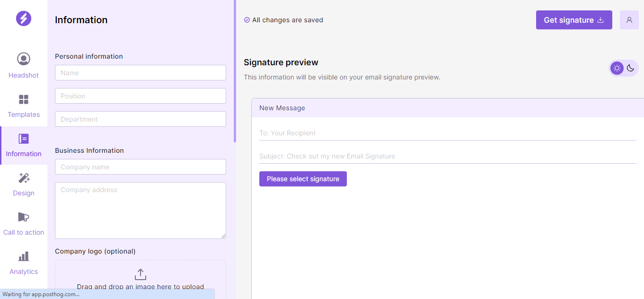
Task: Focus the Name input field
Action: 141,73
